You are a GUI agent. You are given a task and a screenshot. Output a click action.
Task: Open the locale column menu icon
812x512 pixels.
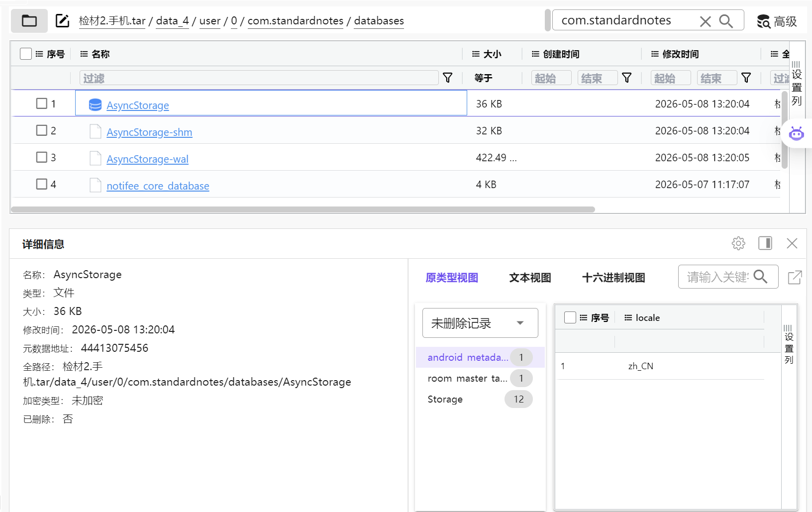pos(628,317)
